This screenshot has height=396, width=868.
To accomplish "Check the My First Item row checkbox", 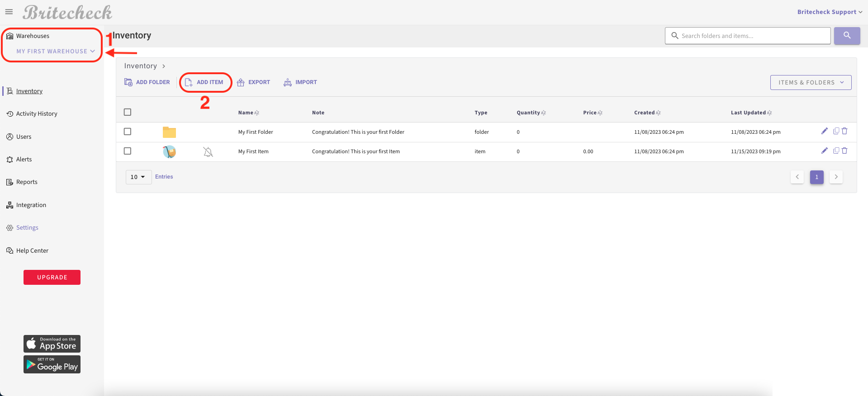I will 128,151.
